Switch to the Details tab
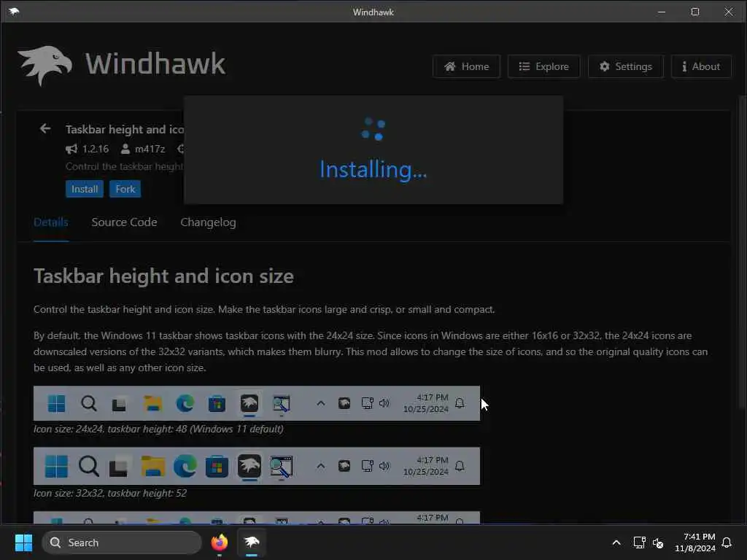747x560 pixels. click(x=51, y=222)
